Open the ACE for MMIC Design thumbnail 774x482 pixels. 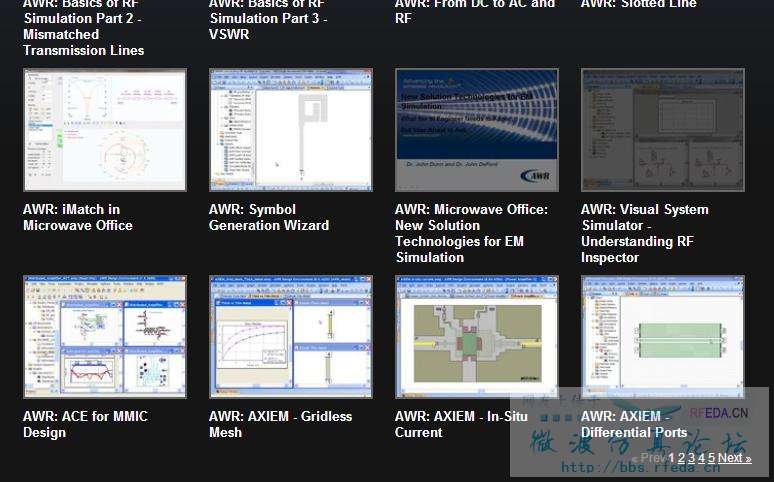click(105, 337)
